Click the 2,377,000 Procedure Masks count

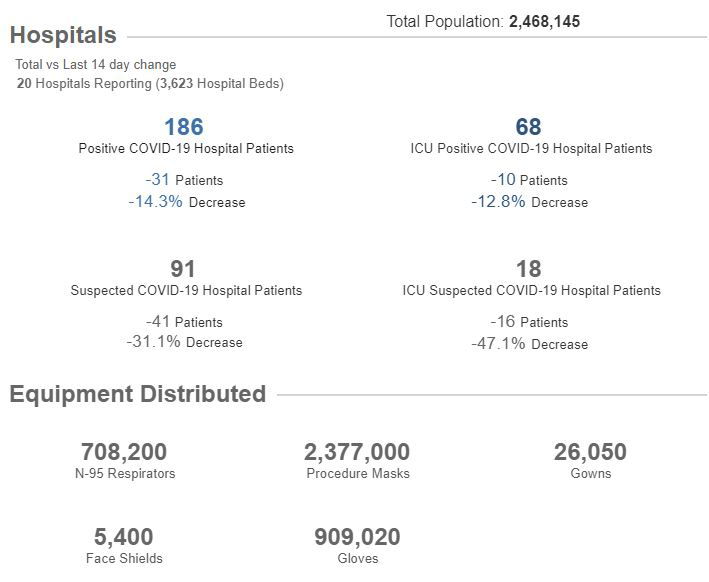tap(357, 452)
